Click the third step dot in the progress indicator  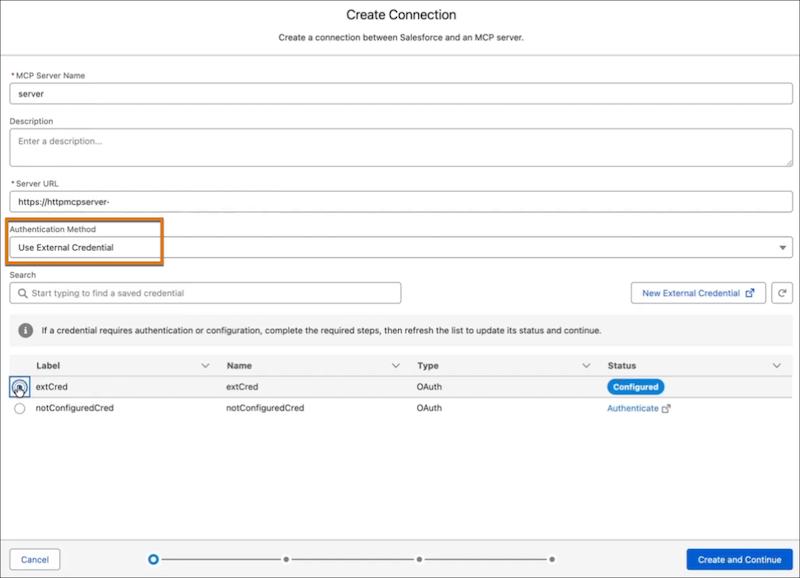pyautogui.click(x=419, y=560)
